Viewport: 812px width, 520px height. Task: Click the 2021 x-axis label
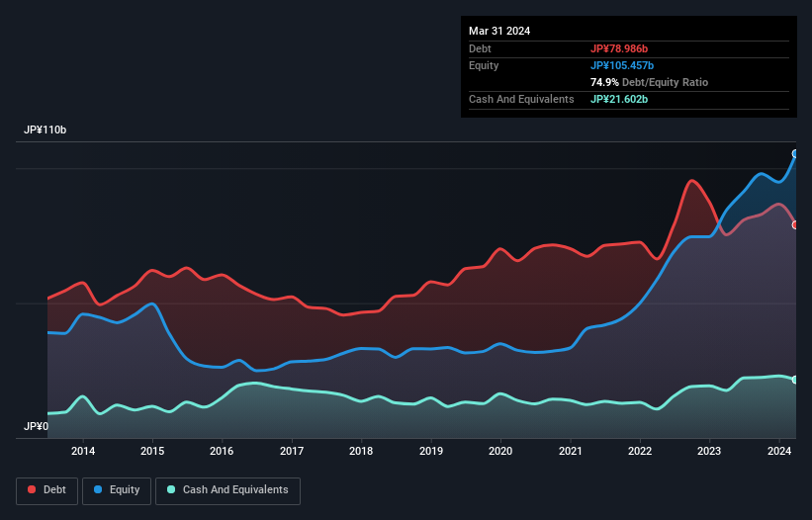(570, 451)
